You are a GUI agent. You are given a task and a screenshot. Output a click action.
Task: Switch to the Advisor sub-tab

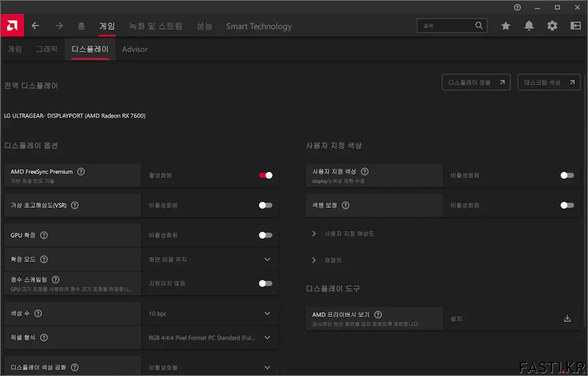click(134, 49)
